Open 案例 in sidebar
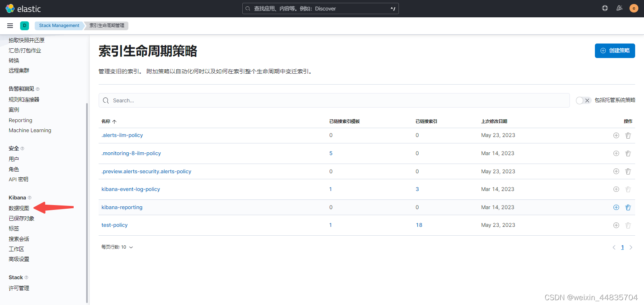644x305 pixels. click(14, 110)
